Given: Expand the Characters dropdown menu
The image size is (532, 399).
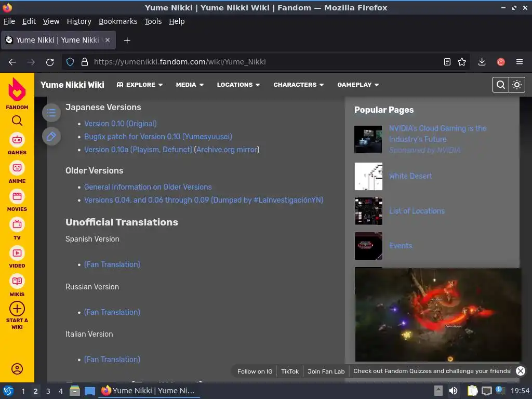Looking at the screenshot, I should [299, 85].
